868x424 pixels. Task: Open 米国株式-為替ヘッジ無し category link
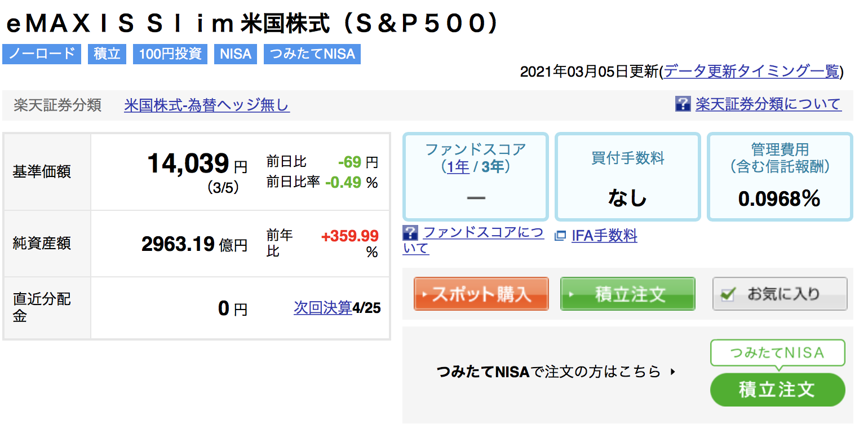coord(207,105)
